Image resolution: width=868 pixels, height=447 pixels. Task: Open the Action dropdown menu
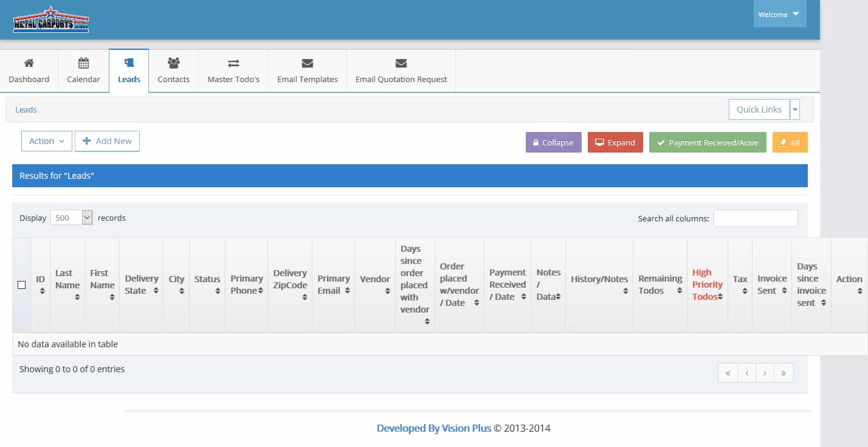46,140
